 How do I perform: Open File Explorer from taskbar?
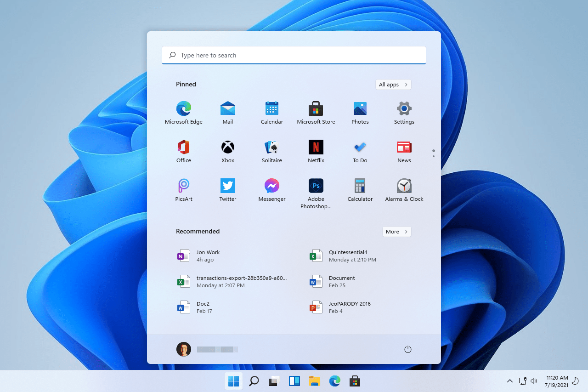pyautogui.click(x=315, y=381)
